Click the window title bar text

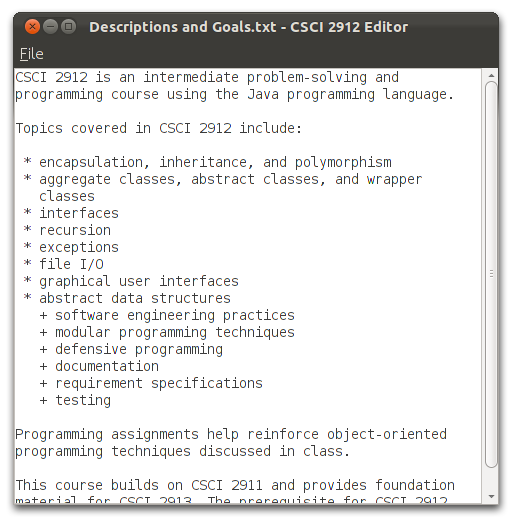[x=248, y=27]
